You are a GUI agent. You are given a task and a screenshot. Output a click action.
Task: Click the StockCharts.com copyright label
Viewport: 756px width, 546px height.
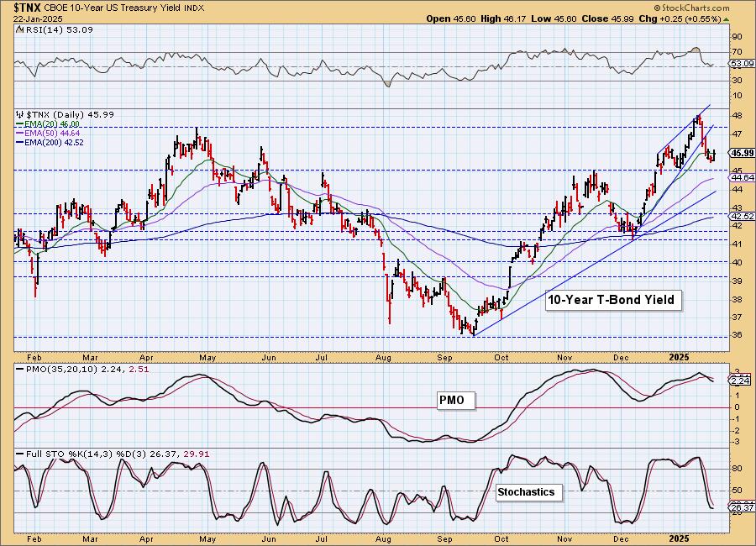pos(692,8)
